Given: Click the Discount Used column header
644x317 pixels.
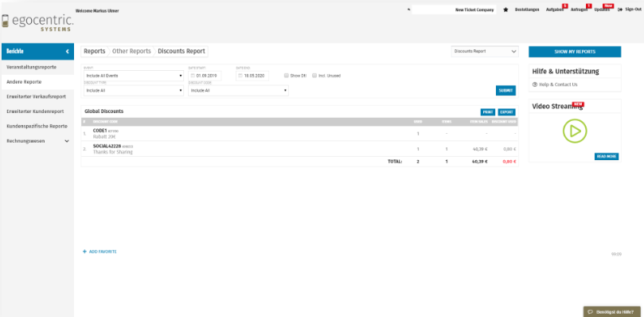Looking at the screenshot, I should click(x=504, y=122).
